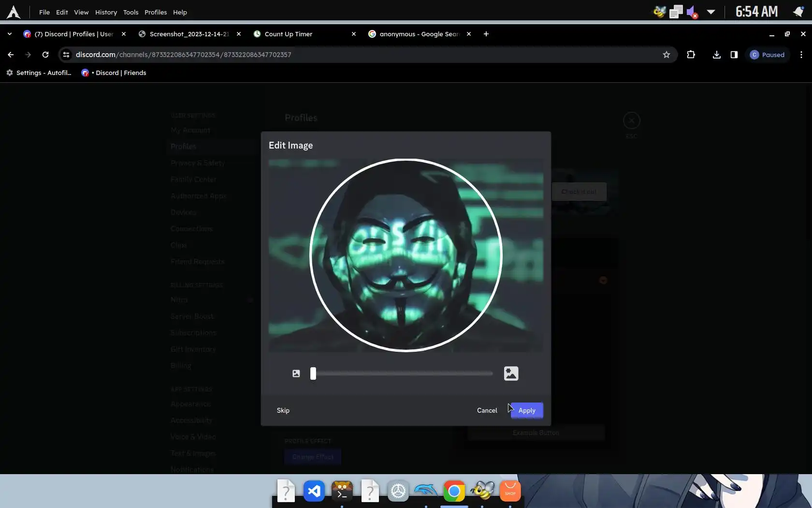Cancel the Edit Image dialog
The width and height of the screenshot is (812, 508).
pos(487,410)
